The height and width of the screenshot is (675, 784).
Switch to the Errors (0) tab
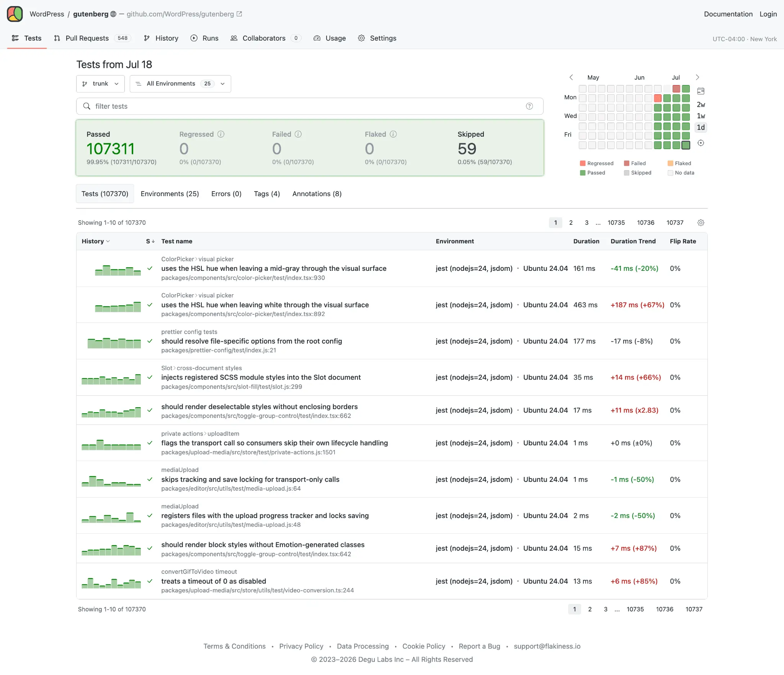226,194
